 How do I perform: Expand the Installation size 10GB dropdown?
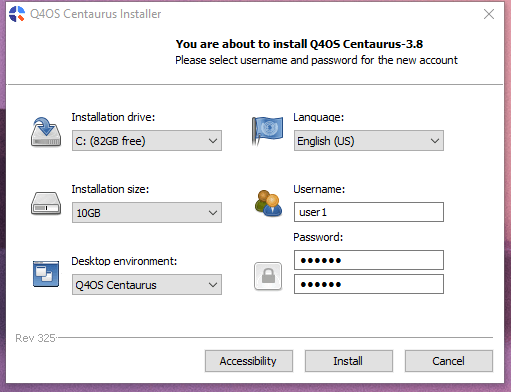click(x=147, y=212)
